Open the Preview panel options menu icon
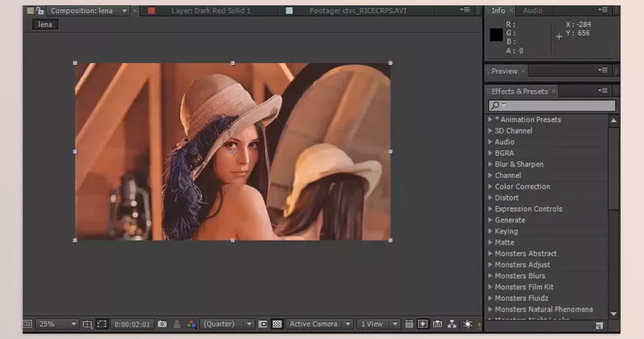Image resolution: width=644 pixels, height=339 pixels. pyautogui.click(x=602, y=70)
